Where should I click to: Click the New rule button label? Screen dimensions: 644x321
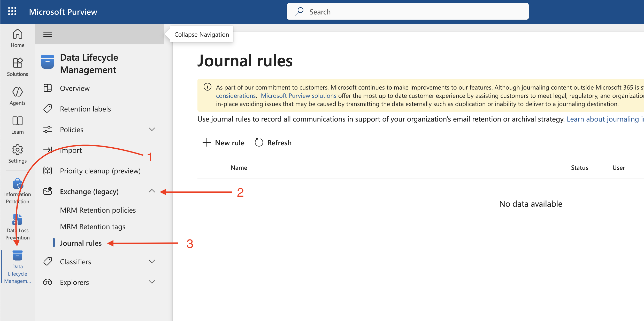coord(230,143)
